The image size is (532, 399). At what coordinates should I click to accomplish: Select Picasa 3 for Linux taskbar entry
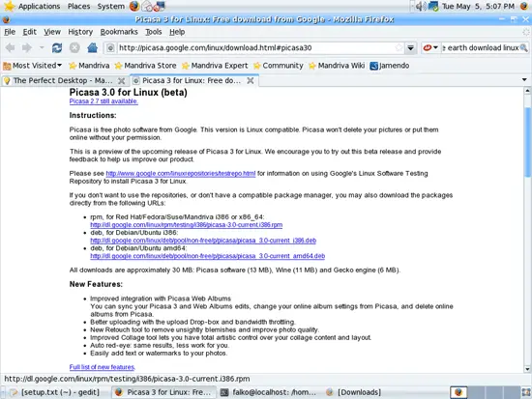[163, 392]
